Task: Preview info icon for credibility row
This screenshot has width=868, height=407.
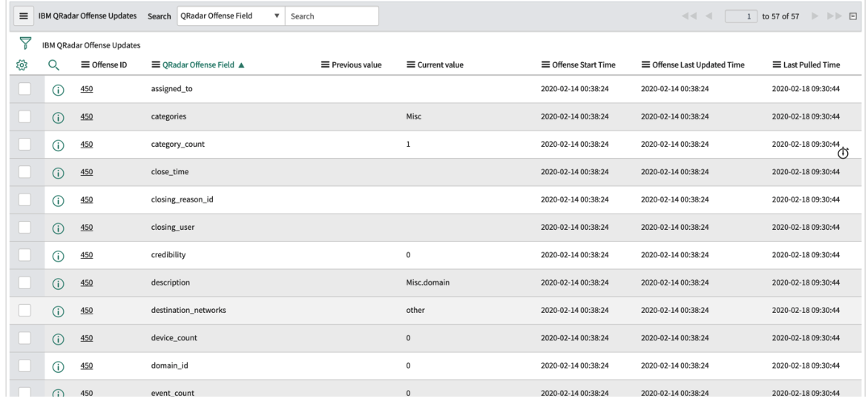Action: [x=58, y=256]
